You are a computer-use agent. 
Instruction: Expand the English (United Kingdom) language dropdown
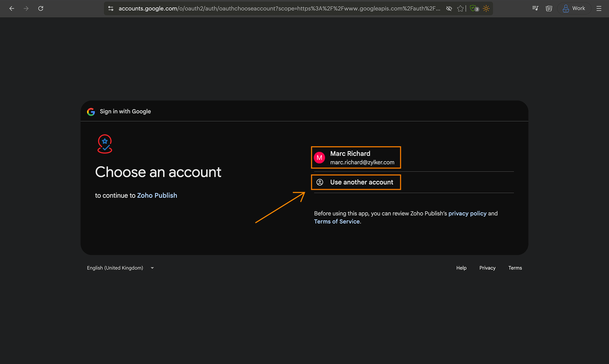(x=120, y=268)
